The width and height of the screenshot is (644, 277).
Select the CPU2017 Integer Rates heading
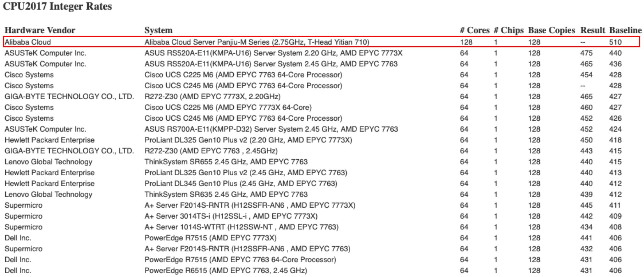click(x=57, y=6)
